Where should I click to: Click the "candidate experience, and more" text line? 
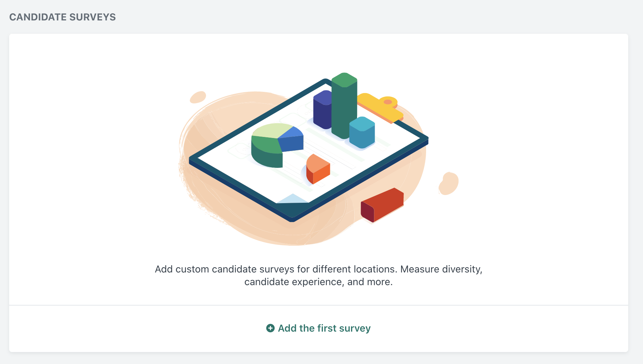click(318, 282)
